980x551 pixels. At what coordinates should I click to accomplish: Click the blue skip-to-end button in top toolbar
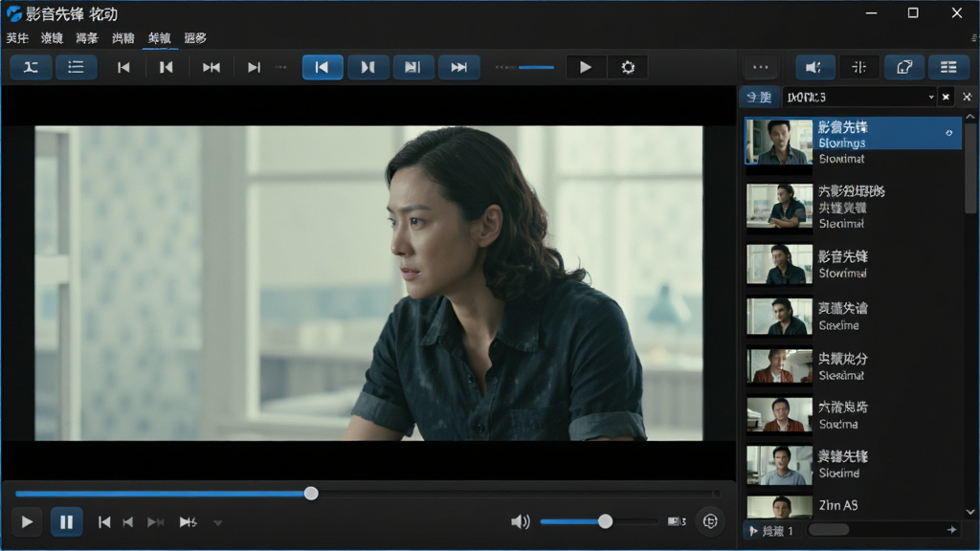tap(458, 67)
